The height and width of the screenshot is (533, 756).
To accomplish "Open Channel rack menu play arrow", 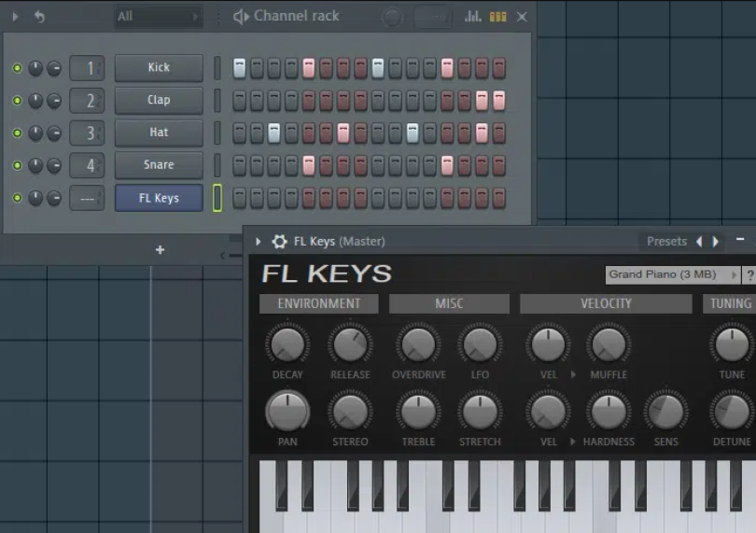I will (x=15, y=17).
